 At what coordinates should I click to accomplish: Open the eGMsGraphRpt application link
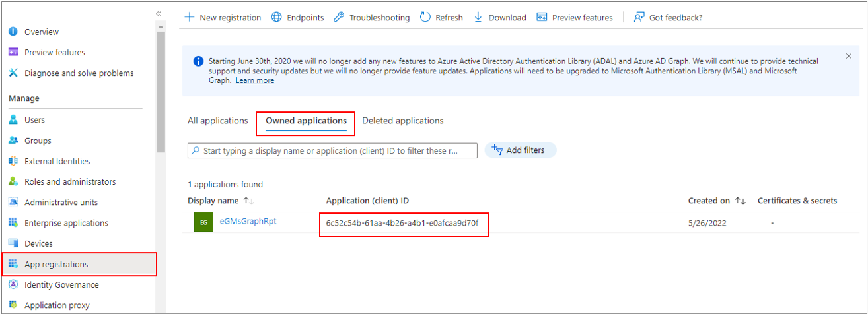click(x=248, y=222)
